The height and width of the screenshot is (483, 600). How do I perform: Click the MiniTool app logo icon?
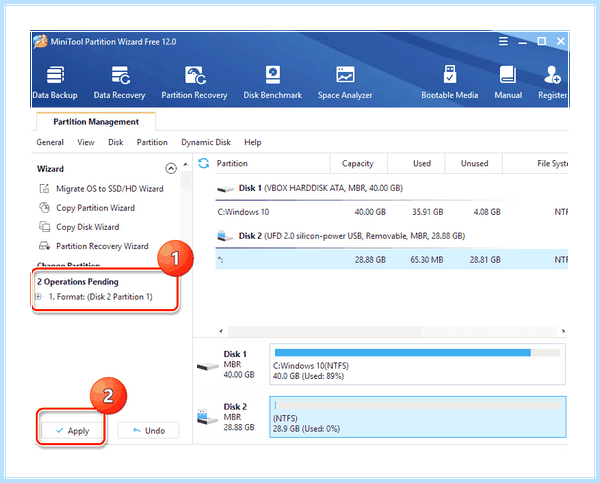pyautogui.click(x=40, y=41)
